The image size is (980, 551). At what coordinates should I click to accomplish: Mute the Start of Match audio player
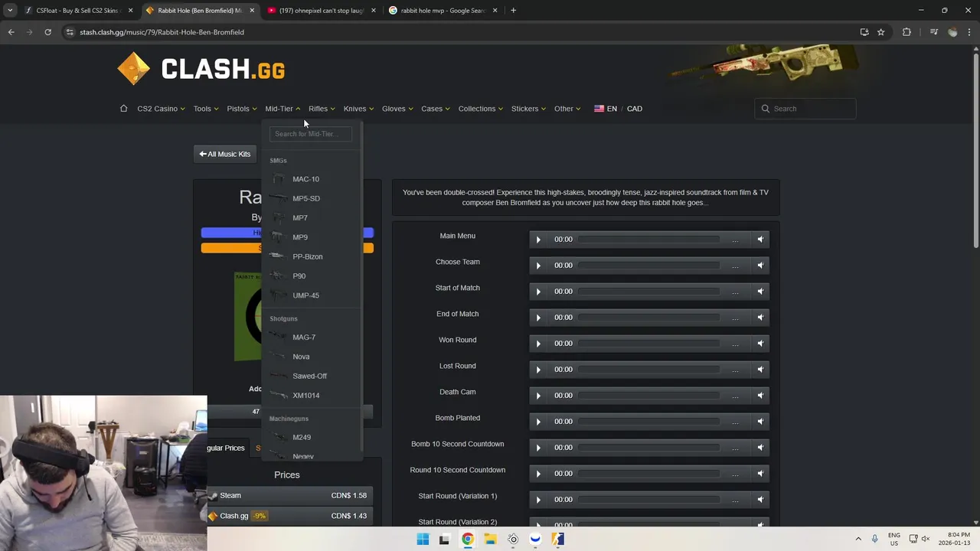(x=760, y=292)
